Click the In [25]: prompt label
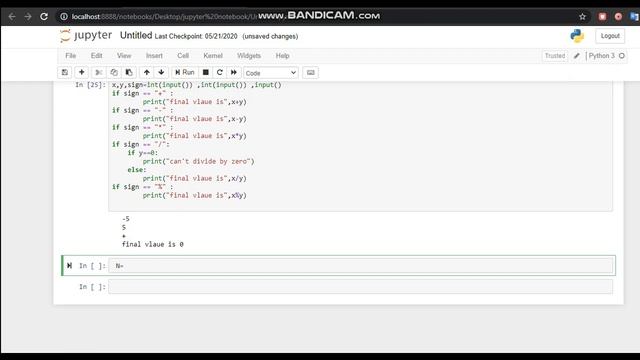 pos(90,85)
